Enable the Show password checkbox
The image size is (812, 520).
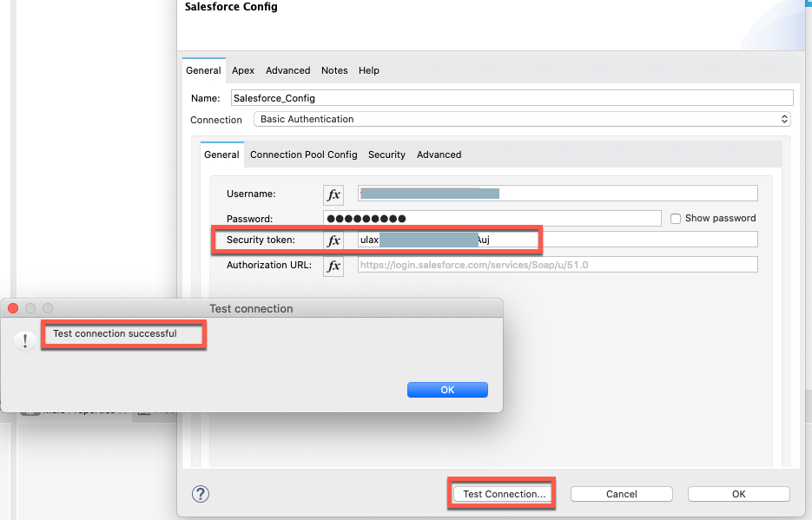[x=676, y=219]
